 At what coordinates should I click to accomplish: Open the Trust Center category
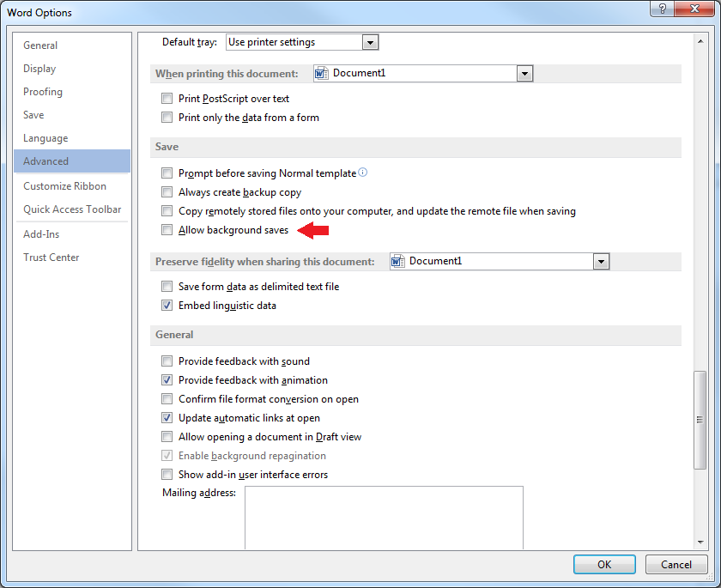pos(51,257)
